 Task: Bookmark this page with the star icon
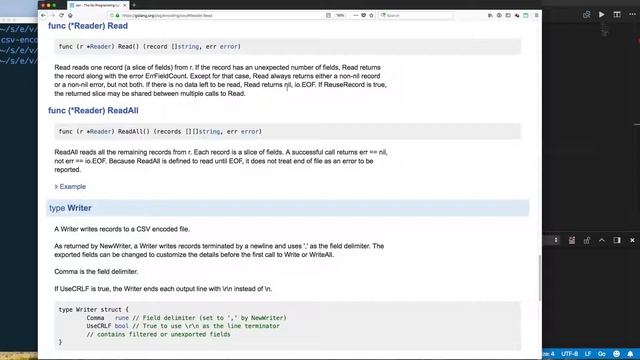pos(371,15)
